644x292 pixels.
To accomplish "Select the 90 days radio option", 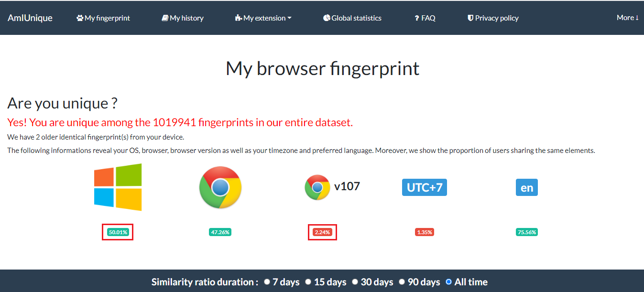I will 402,282.
